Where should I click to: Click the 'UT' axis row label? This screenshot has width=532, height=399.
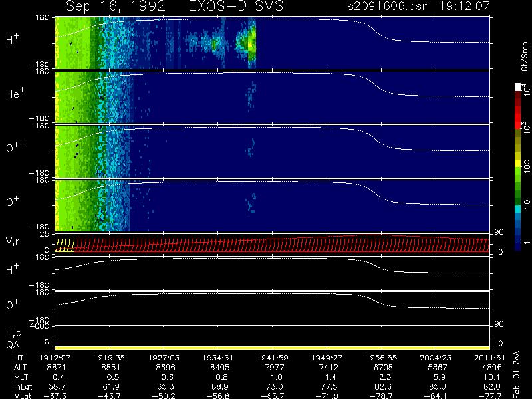pos(19,358)
